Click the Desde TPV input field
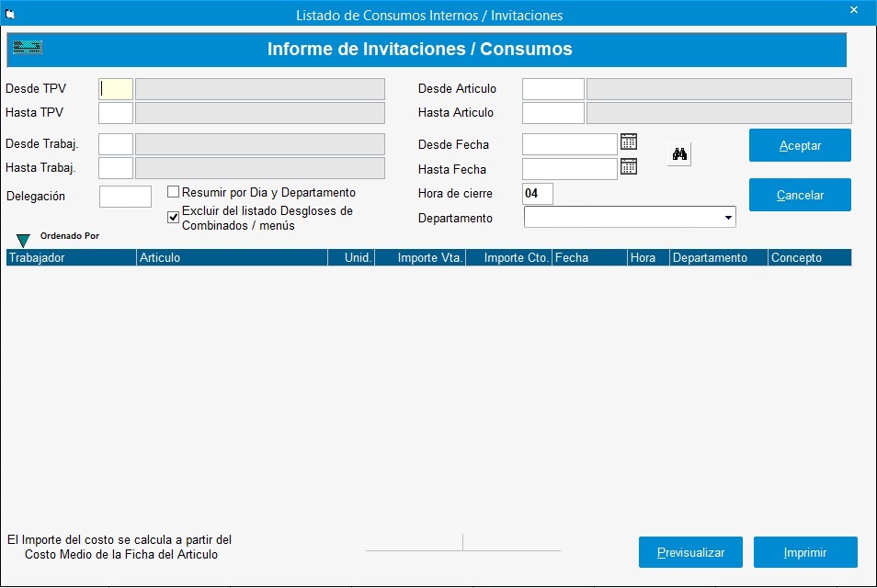 coord(115,88)
